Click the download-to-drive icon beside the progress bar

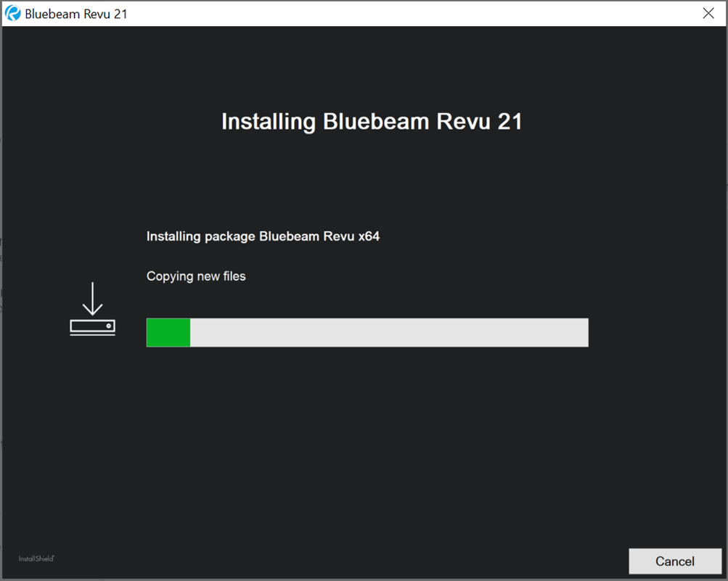[92, 309]
